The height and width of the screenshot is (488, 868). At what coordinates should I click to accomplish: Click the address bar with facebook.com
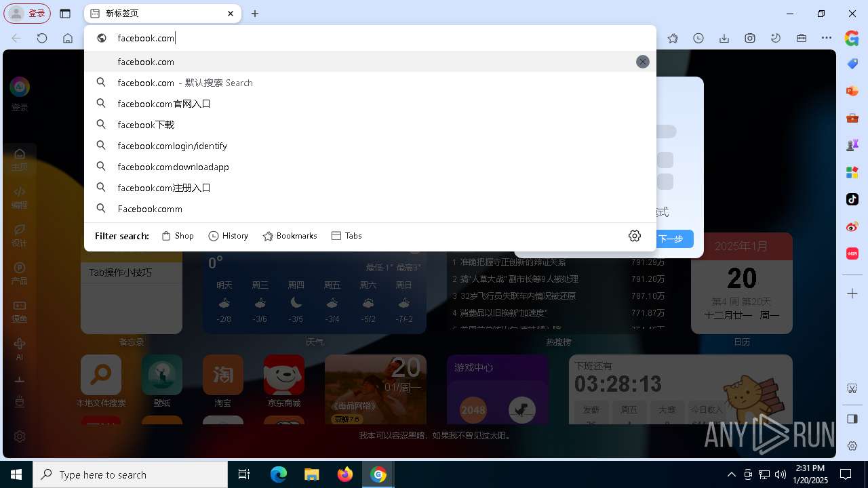pos(370,38)
